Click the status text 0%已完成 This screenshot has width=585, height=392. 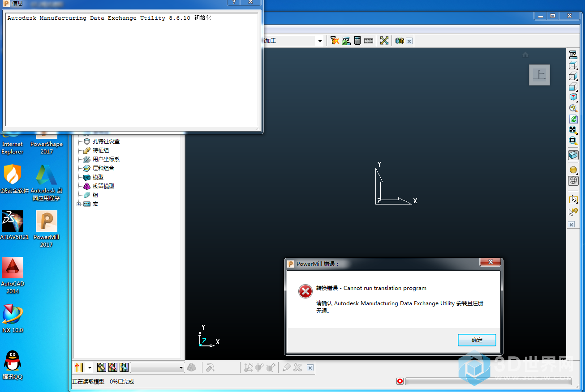point(122,382)
